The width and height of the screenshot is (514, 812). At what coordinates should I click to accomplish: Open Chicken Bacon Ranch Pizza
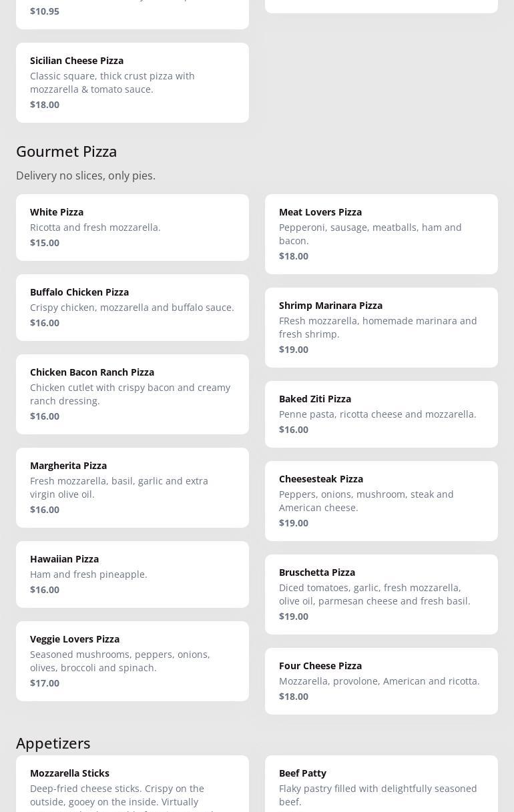[132, 394]
